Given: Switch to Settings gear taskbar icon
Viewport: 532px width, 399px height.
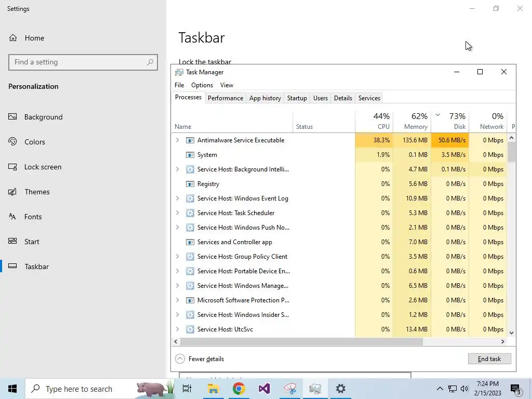Looking at the screenshot, I should point(341,389).
